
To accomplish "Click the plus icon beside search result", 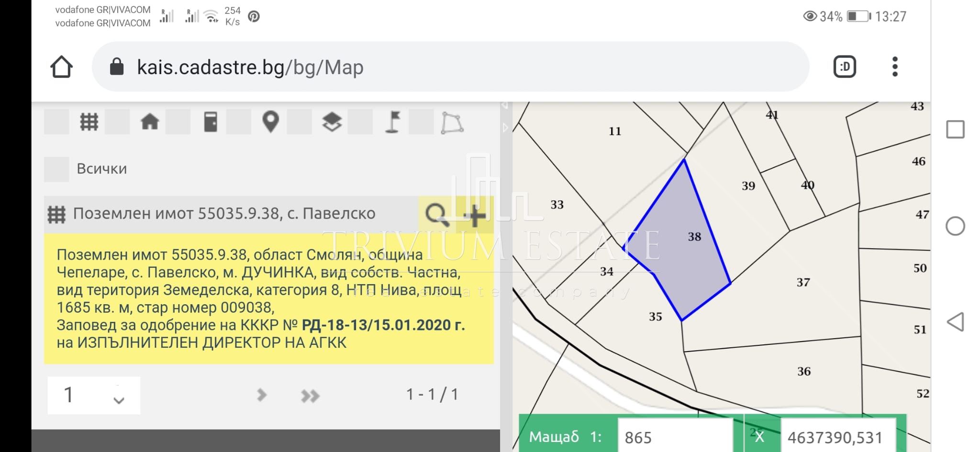I will click(x=475, y=215).
